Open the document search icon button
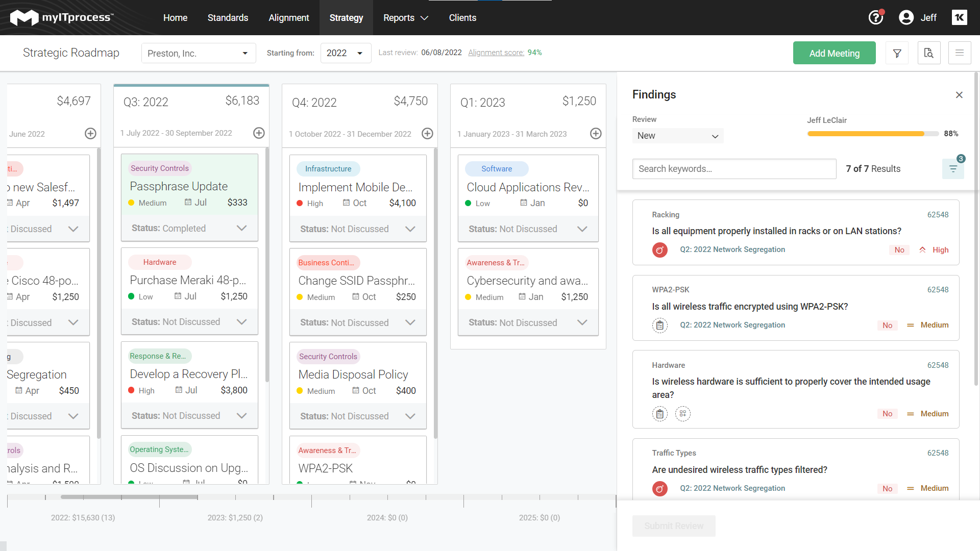The width and height of the screenshot is (980, 551). (x=928, y=53)
